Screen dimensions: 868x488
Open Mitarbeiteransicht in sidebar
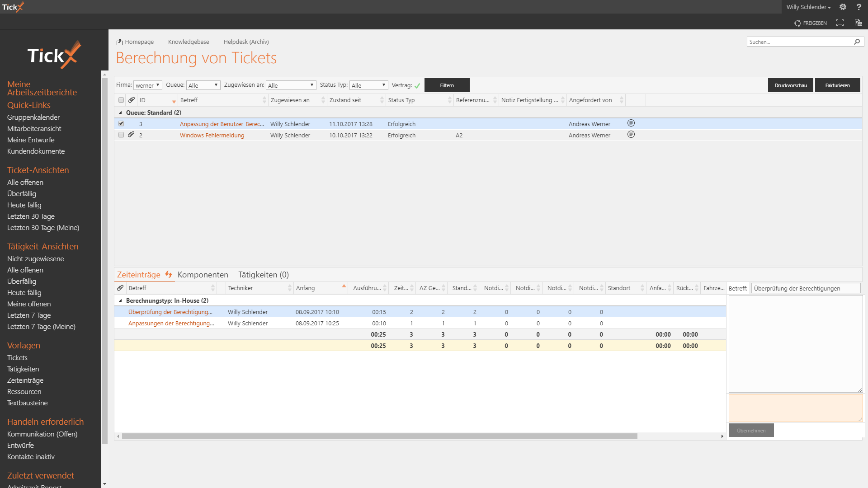[34, 128]
